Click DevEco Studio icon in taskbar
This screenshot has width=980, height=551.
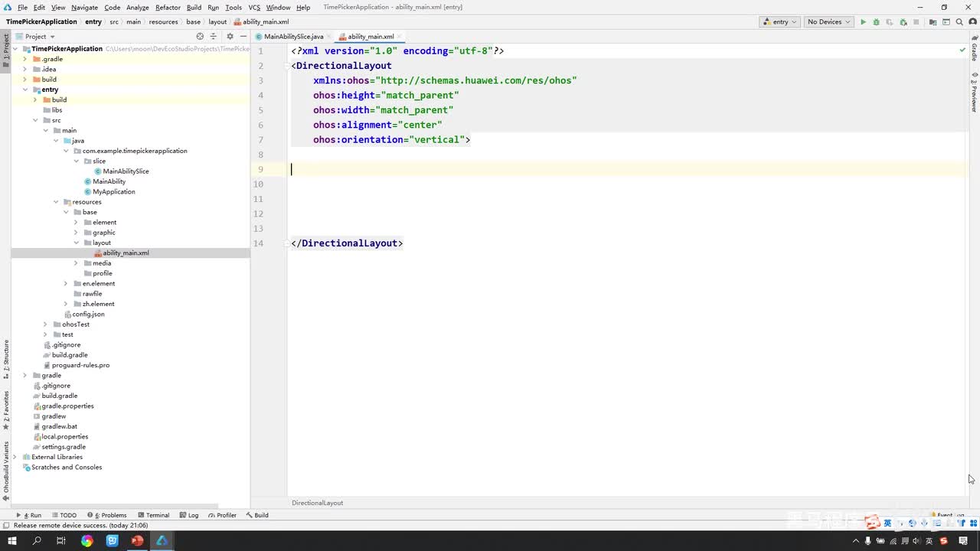click(x=162, y=541)
